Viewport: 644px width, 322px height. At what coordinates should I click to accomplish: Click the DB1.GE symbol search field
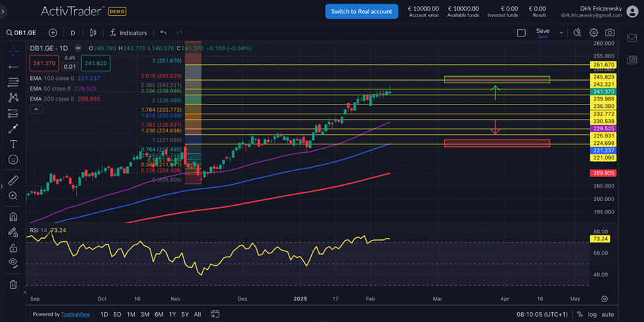click(x=22, y=32)
